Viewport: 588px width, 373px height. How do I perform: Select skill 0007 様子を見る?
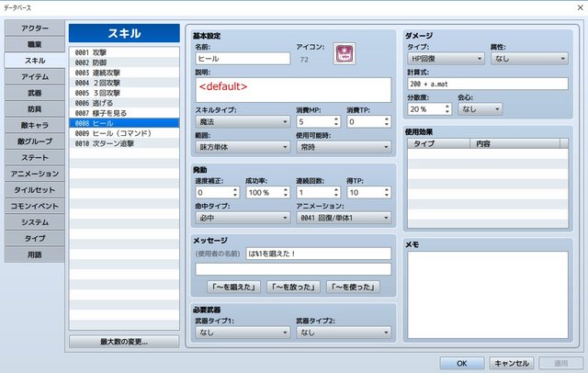(124, 113)
